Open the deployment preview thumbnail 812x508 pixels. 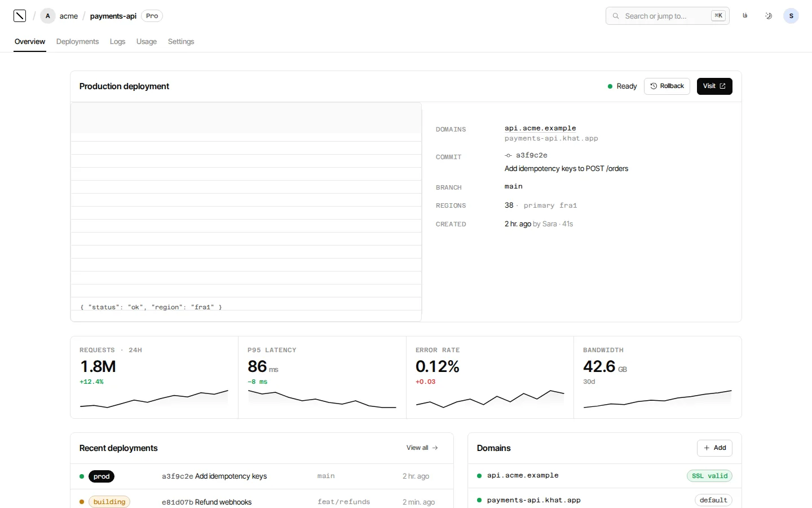(x=246, y=212)
